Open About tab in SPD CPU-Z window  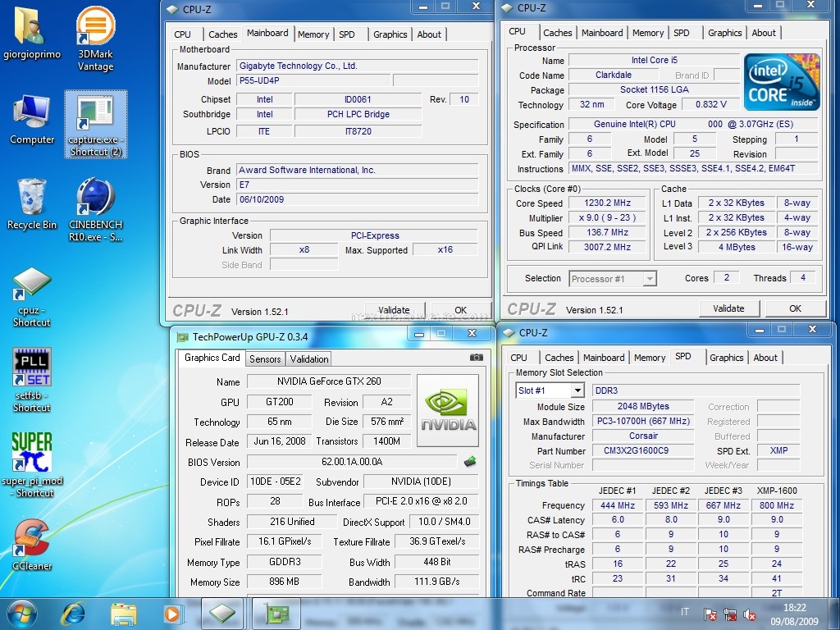coord(765,358)
